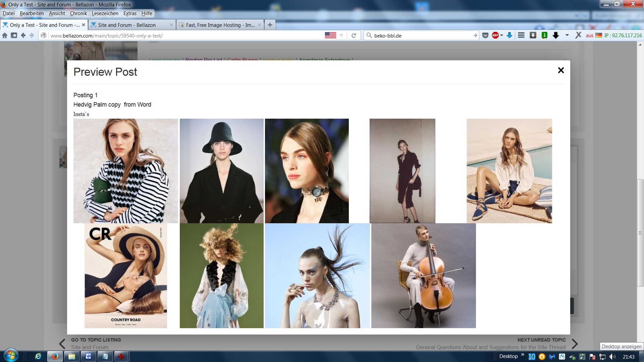Open a new browser tab
This screenshot has width=644, height=362.
(270, 25)
